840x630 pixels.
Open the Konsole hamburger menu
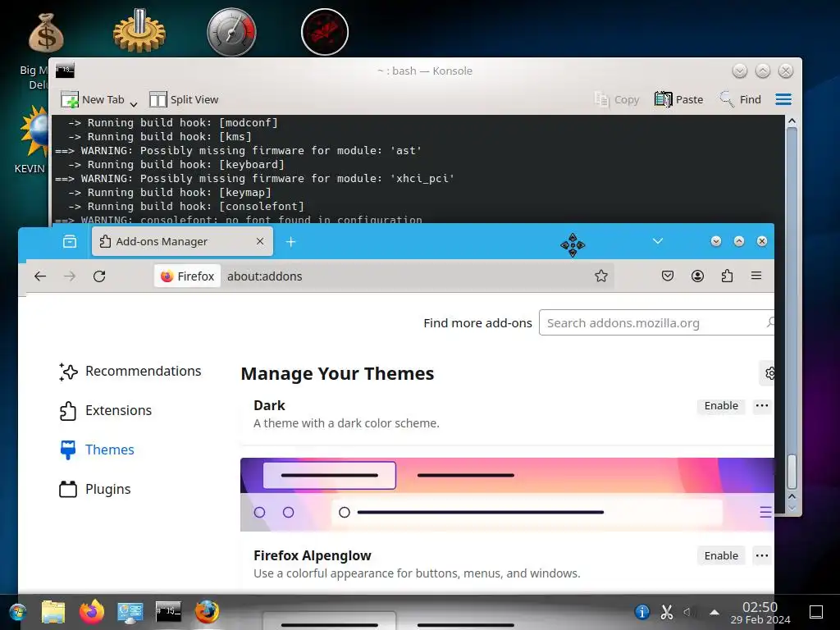click(x=783, y=99)
